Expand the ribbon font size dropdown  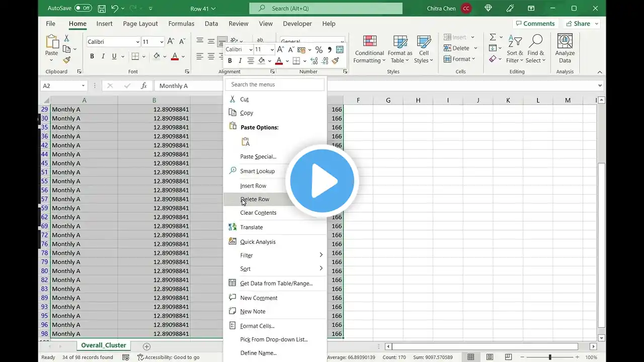(x=162, y=42)
